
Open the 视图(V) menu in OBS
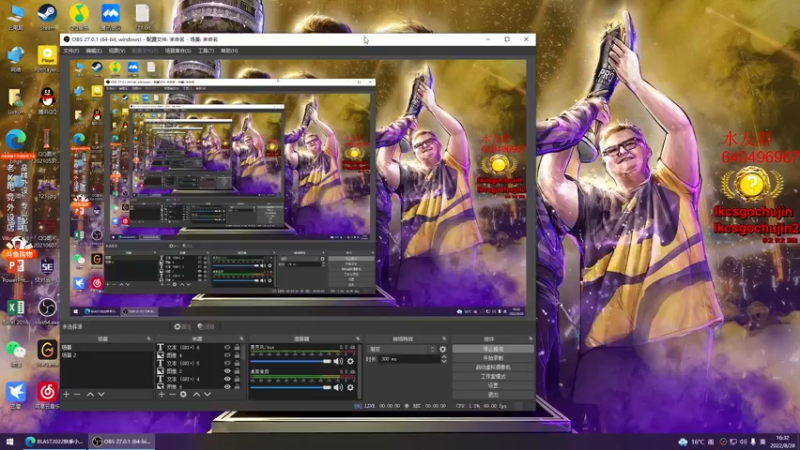pyautogui.click(x=117, y=51)
